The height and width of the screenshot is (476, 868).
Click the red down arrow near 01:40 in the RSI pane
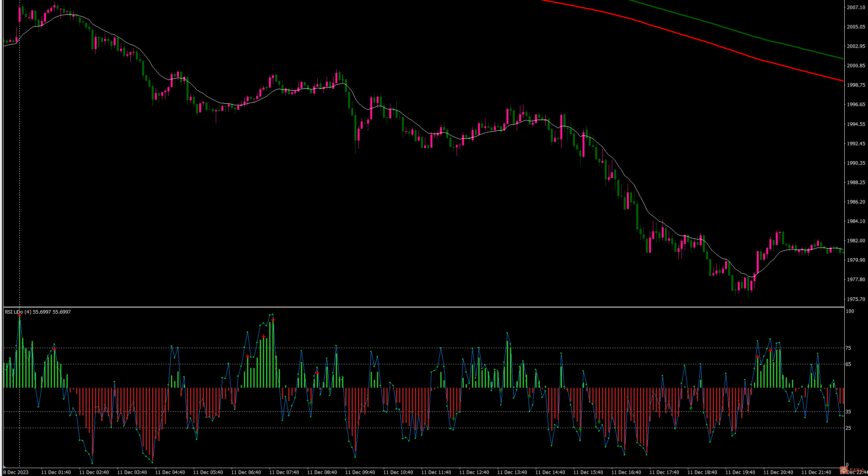[54, 349]
